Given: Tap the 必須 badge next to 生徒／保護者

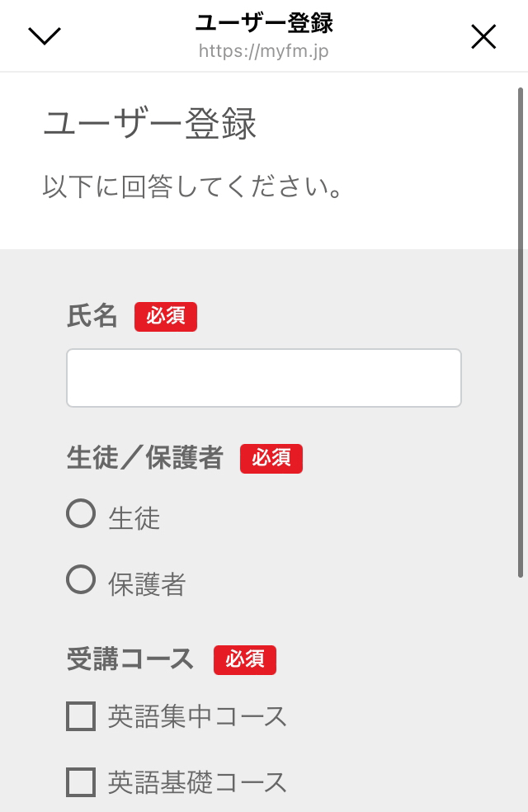Looking at the screenshot, I should [x=271, y=458].
